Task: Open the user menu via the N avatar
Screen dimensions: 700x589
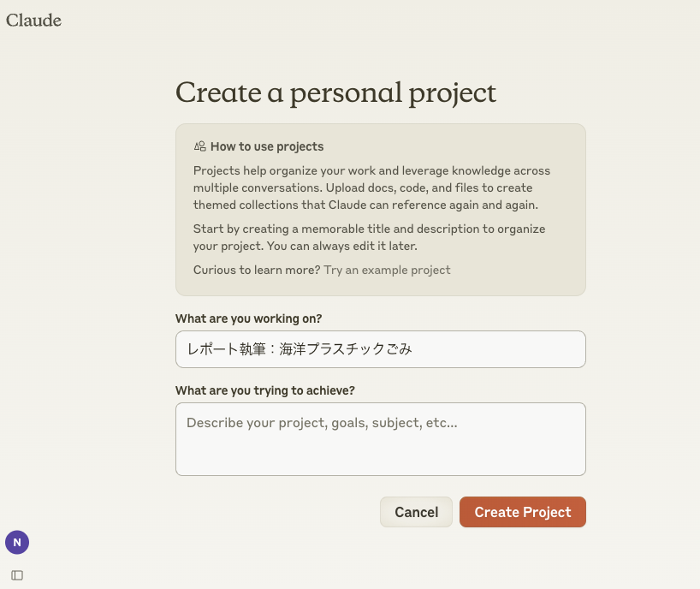Action: [x=17, y=542]
